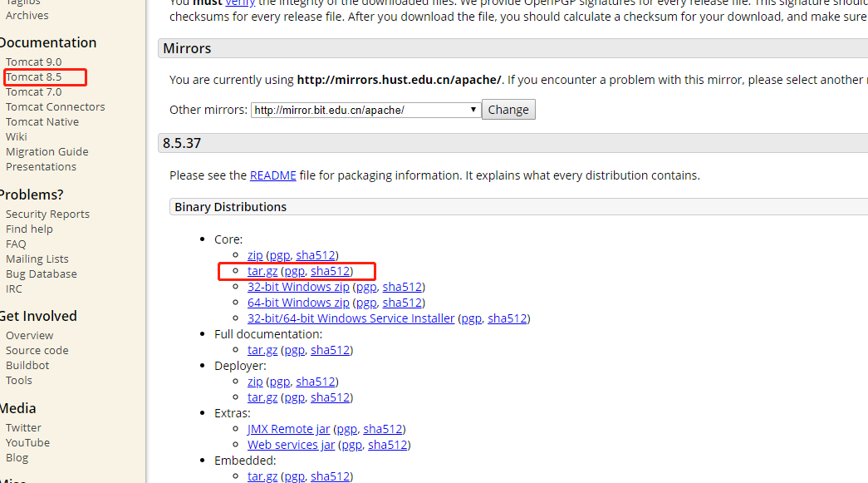Download the 32-bit Windows zip
The height and width of the screenshot is (483, 868).
point(298,287)
